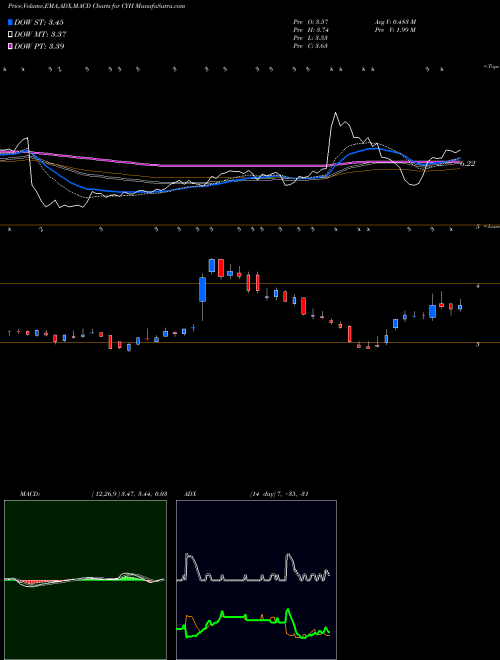Open the green MACD chart panel
This screenshot has width=500, height=660.
point(85,580)
